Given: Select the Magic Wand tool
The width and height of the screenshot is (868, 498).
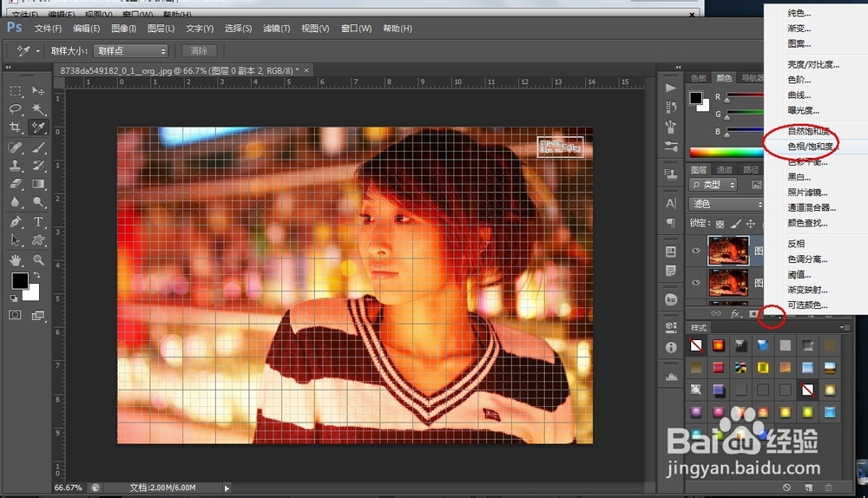Looking at the screenshot, I should point(38,108).
